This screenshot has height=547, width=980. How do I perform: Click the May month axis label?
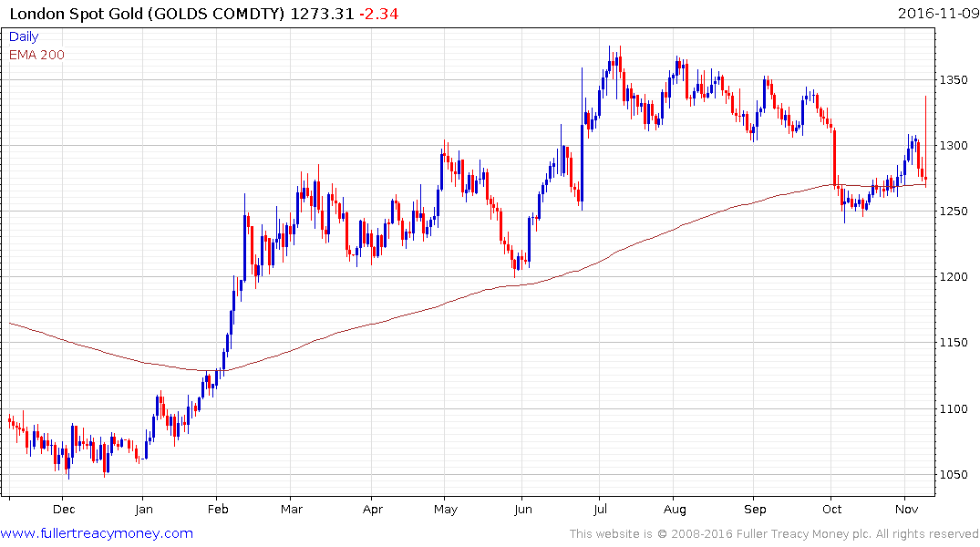click(x=446, y=510)
